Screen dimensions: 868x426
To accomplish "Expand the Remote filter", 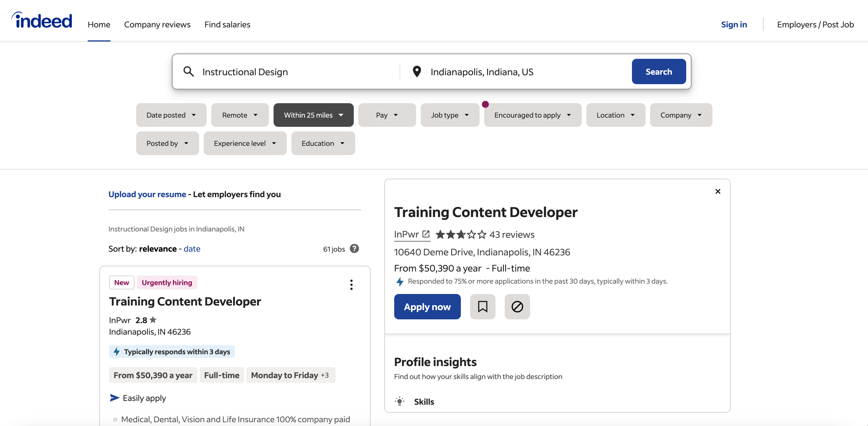I will 240,115.
